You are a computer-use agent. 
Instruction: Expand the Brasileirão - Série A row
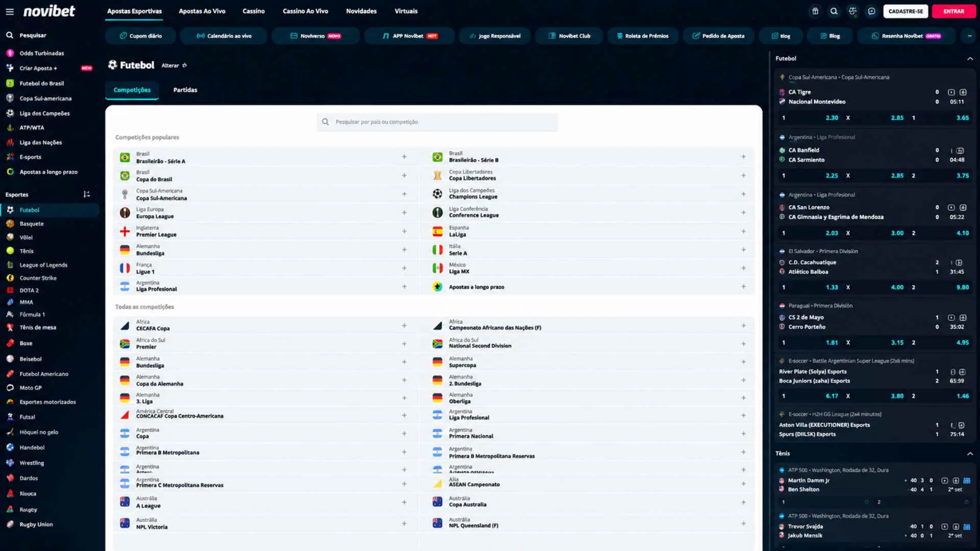coord(404,157)
